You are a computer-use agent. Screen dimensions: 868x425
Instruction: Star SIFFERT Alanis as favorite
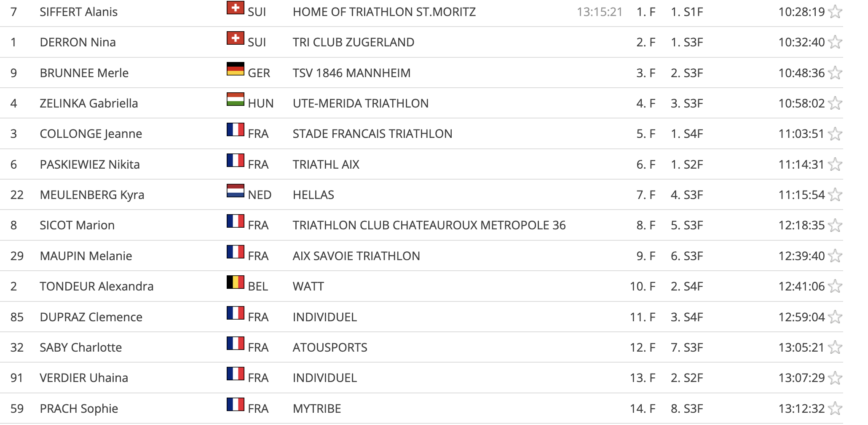pos(835,12)
